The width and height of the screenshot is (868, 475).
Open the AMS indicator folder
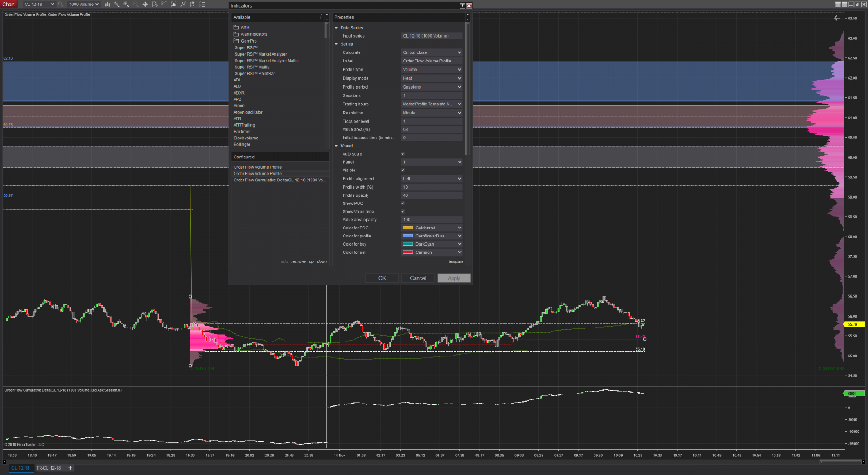(x=241, y=28)
